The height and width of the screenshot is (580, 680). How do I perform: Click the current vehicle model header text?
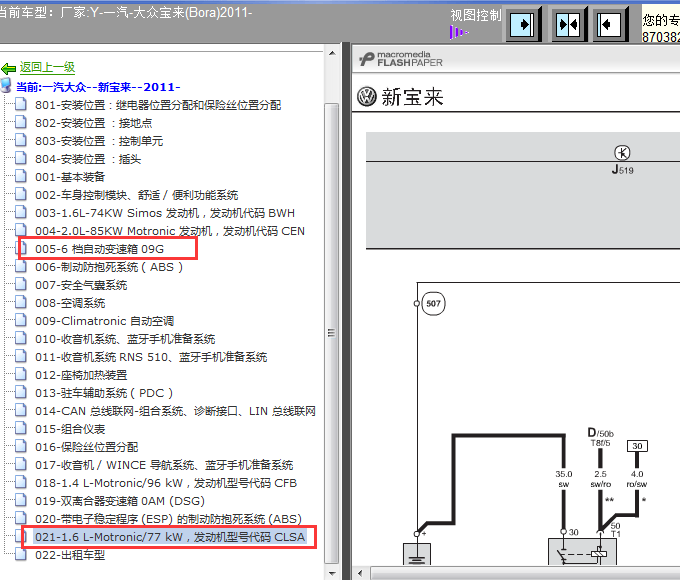(125, 12)
